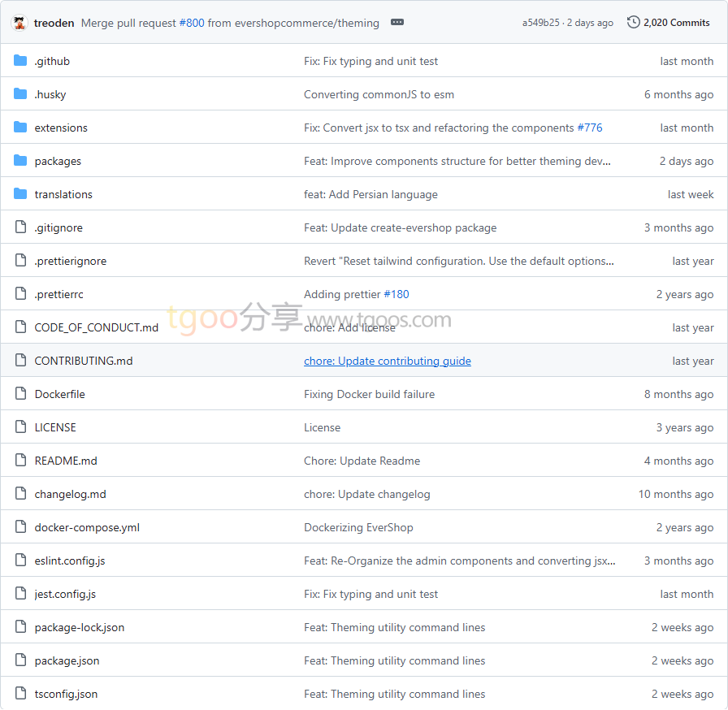Click the .husky folder icon
The width and height of the screenshot is (728, 710).
coord(20,94)
